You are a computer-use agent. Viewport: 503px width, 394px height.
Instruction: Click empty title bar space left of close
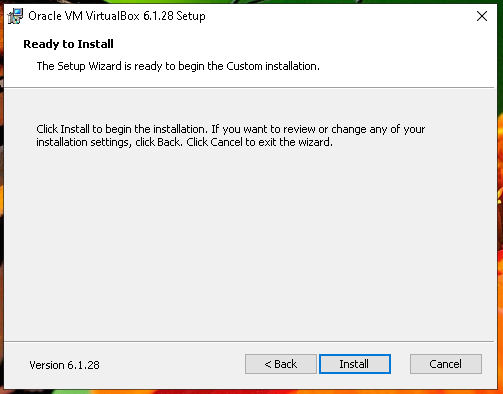click(333, 16)
